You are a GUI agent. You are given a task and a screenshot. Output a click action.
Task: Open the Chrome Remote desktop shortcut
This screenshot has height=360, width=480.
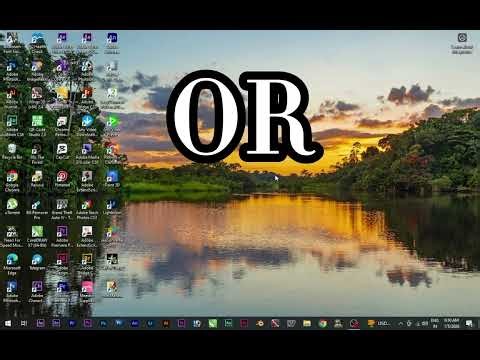click(x=62, y=126)
